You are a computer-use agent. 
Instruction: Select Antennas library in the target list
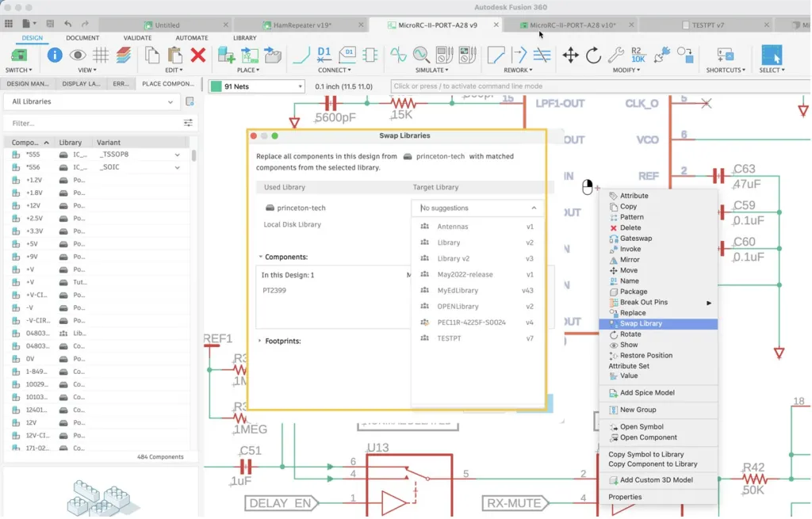[x=477, y=227]
